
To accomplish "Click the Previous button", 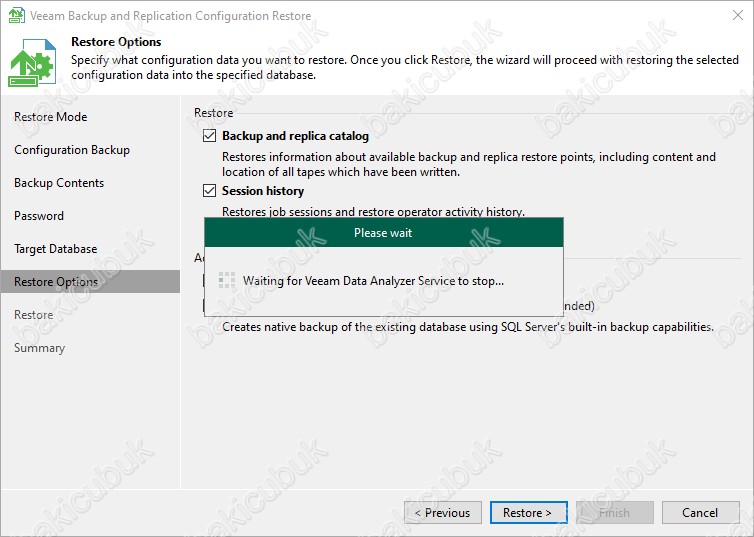I will coord(443,513).
